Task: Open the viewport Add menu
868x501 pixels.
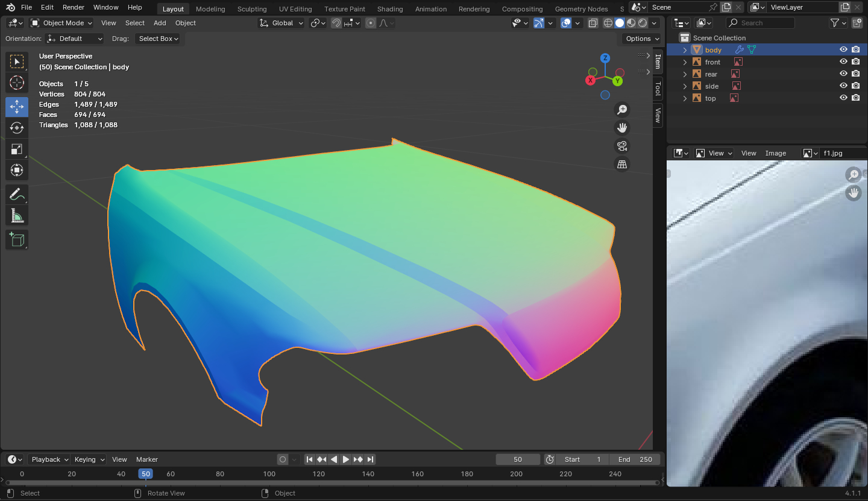Action: click(x=160, y=23)
